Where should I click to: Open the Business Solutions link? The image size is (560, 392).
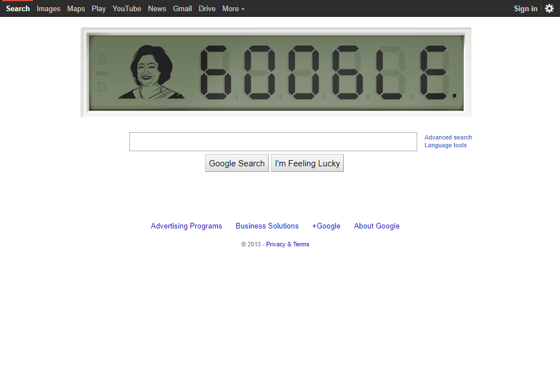pyautogui.click(x=267, y=226)
